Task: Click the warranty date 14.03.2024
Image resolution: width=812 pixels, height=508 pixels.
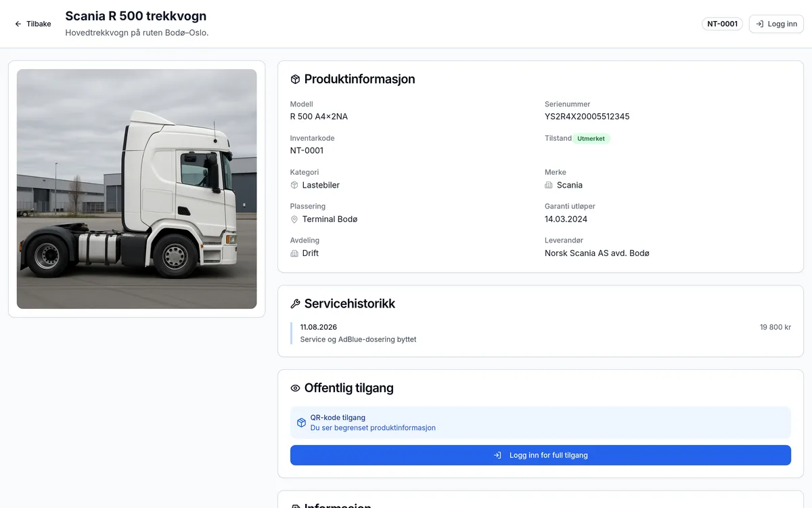Action: pyautogui.click(x=566, y=219)
